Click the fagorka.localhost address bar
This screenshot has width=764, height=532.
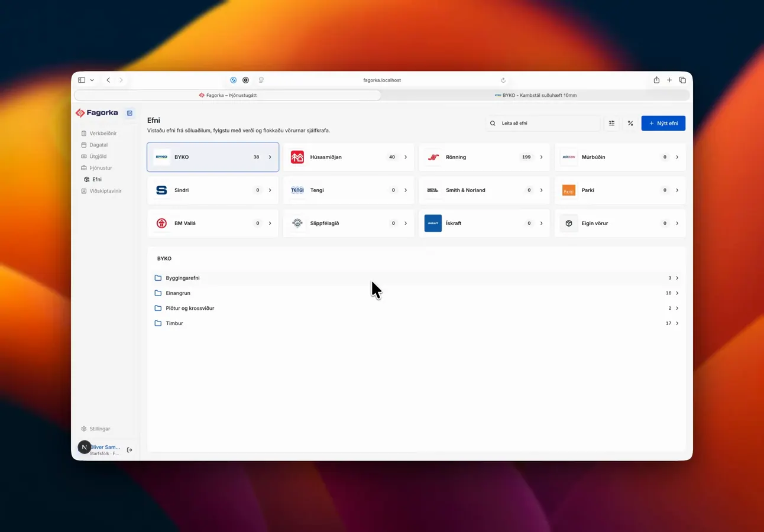click(382, 80)
